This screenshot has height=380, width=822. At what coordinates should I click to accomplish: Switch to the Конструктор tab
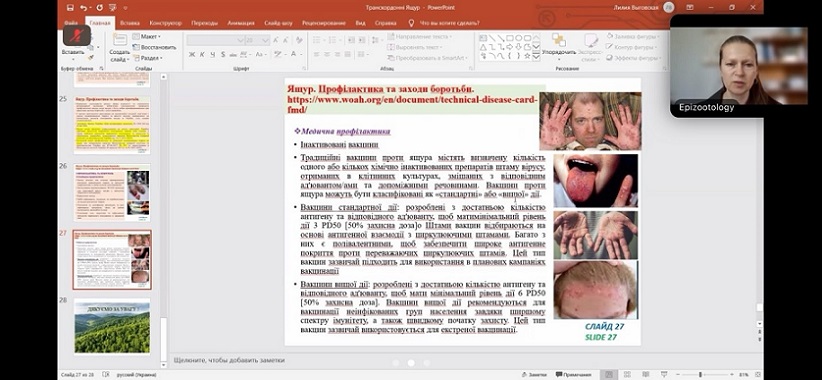point(165,23)
